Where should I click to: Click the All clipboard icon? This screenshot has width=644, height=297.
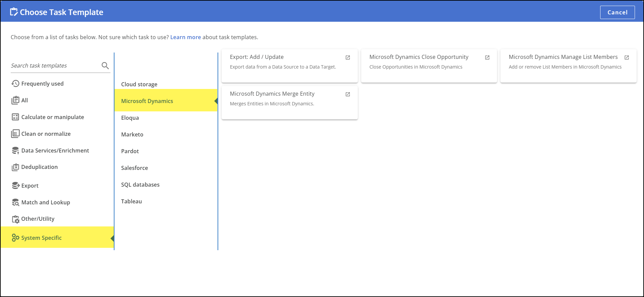pos(15,100)
